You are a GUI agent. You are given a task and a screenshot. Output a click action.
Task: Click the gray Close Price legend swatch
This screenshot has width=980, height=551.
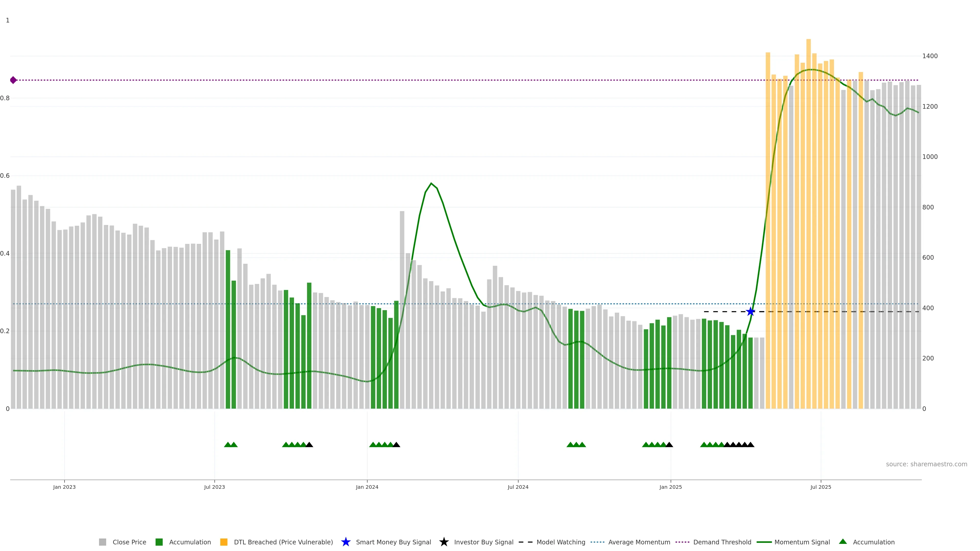[x=102, y=542]
